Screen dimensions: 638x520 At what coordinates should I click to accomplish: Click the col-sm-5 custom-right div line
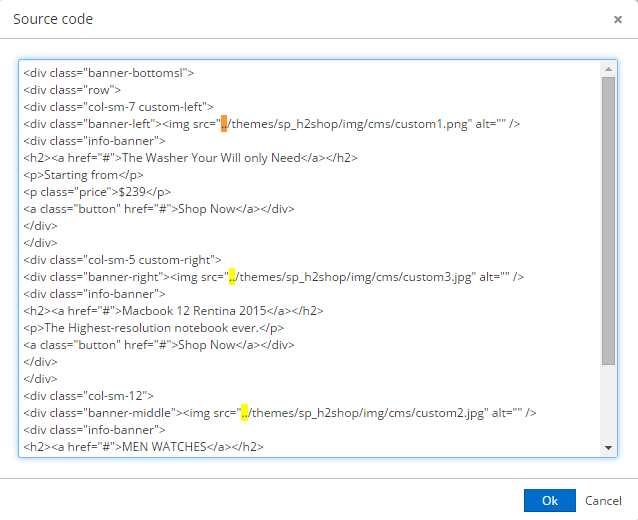(x=122, y=260)
